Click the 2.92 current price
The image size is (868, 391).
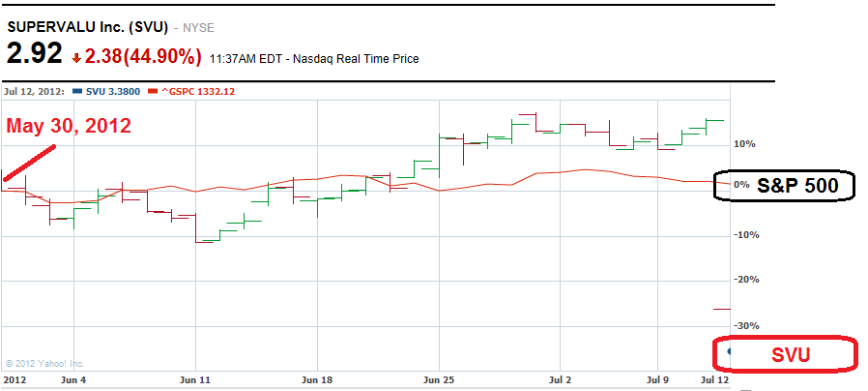pos(35,54)
